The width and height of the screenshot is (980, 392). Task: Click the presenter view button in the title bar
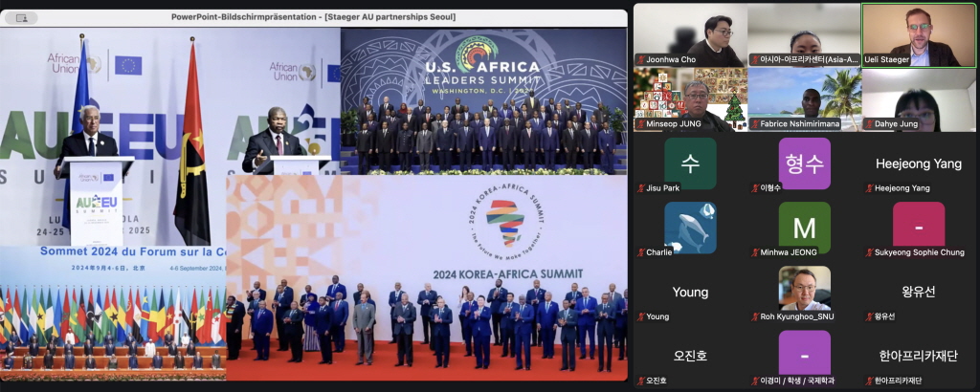point(21,17)
